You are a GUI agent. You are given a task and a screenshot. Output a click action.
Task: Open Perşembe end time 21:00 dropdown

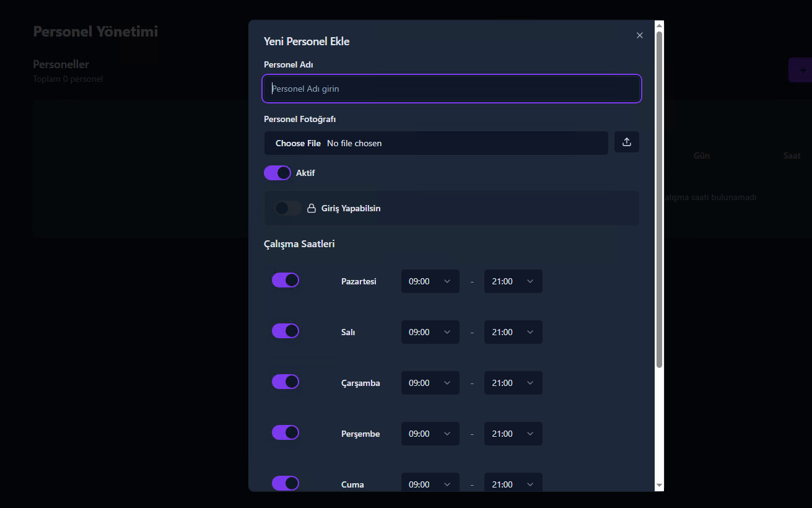point(513,434)
